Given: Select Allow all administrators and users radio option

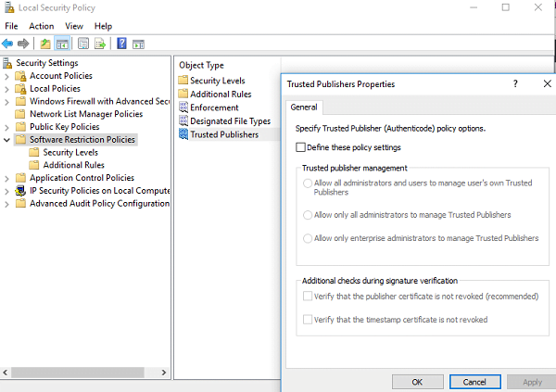Looking at the screenshot, I should point(308,183).
